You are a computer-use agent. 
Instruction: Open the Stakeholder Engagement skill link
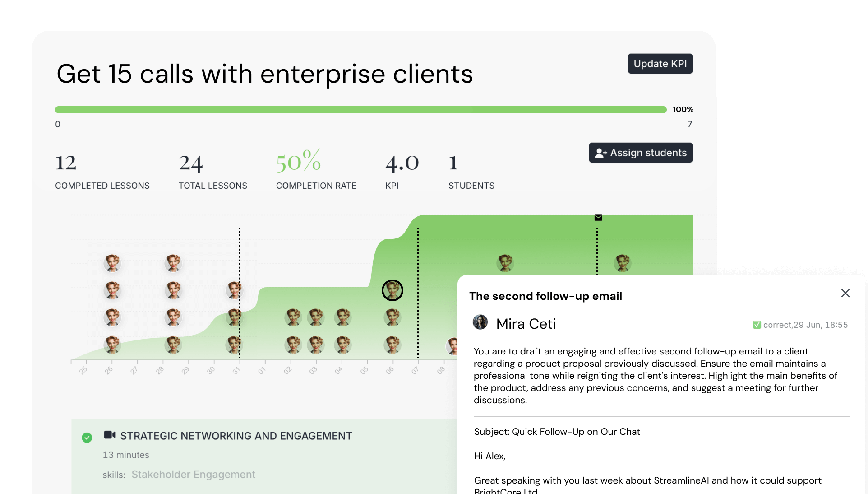(x=193, y=475)
